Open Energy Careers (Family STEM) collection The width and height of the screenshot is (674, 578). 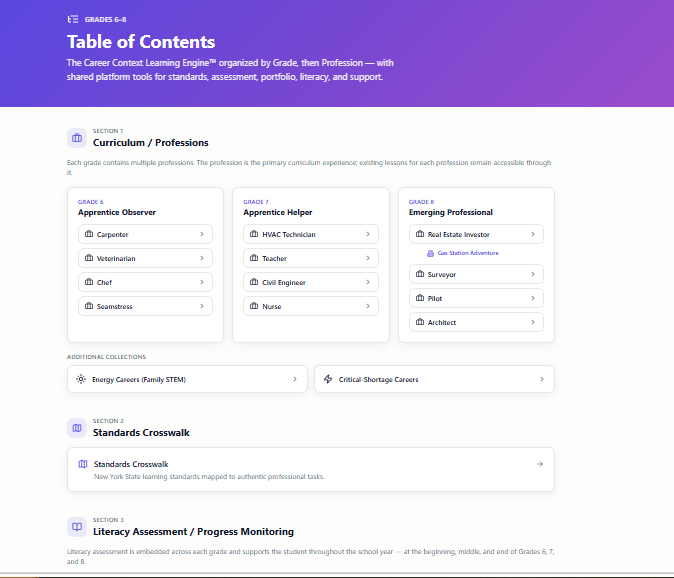tap(187, 379)
